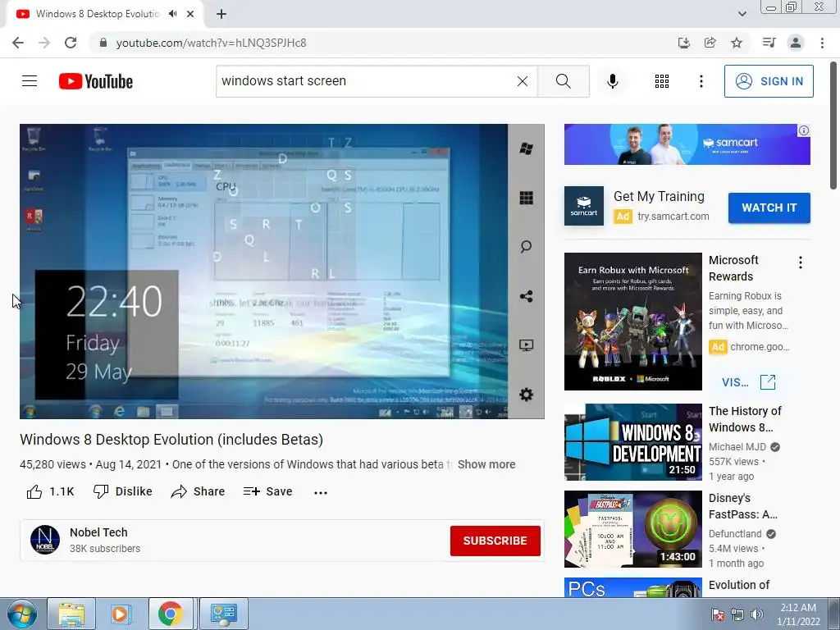The image size is (840, 630).
Task: Open The History of Windows 8 title
Action: pos(745,419)
